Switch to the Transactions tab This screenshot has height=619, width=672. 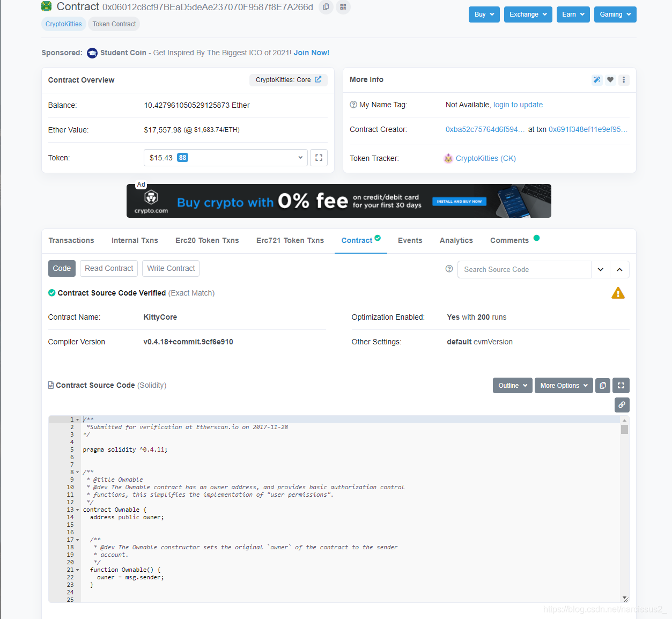(x=71, y=240)
